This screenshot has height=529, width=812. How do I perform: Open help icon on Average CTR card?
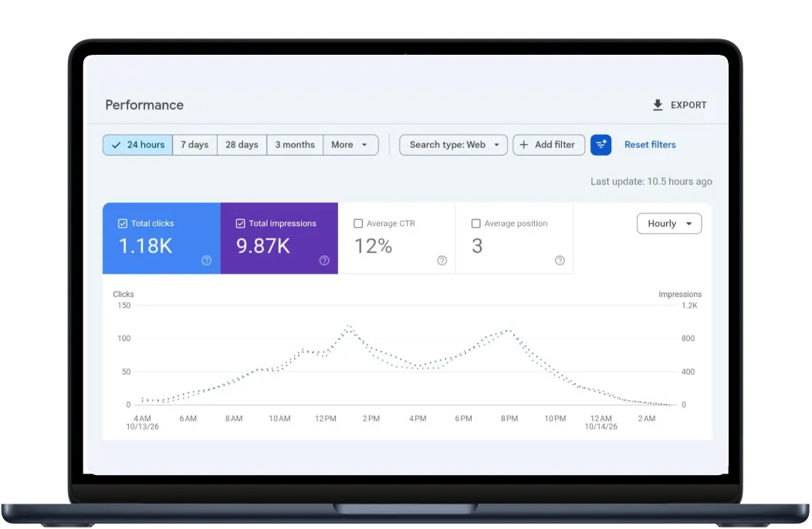coord(442,261)
